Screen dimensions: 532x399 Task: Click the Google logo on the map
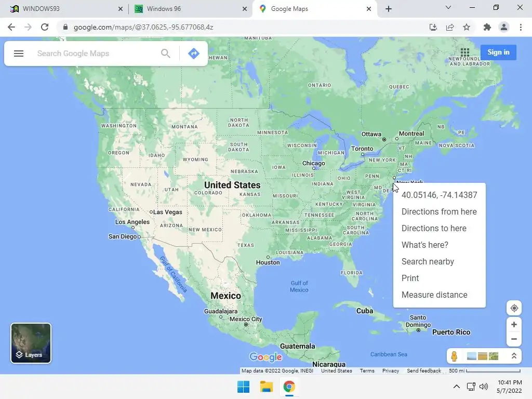[265, 356]
